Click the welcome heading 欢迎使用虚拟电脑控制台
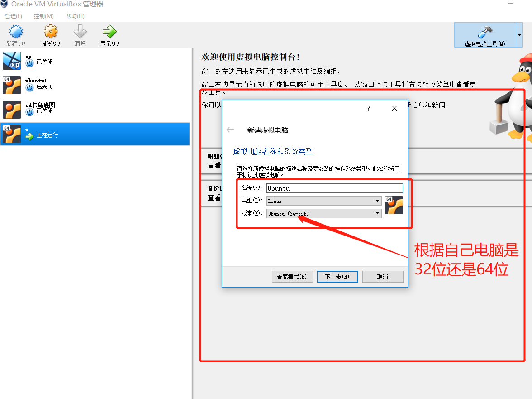Screen dimensions: 532x399 [x=251, y=57]
